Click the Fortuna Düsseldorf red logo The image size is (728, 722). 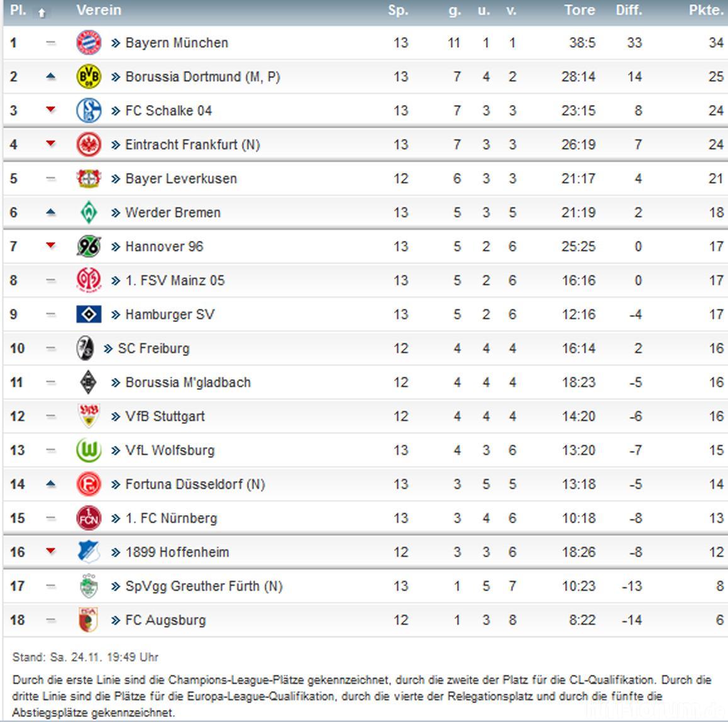pos(89,484)
